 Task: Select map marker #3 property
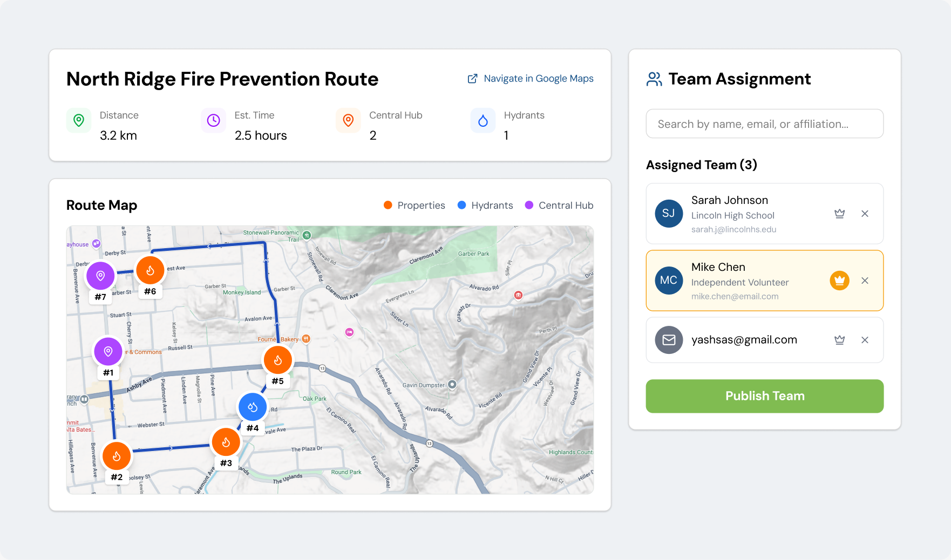tap(226, 442)
